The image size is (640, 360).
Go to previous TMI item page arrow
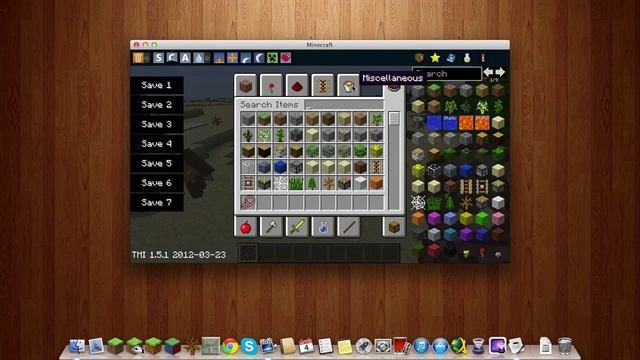coord(488,72)
